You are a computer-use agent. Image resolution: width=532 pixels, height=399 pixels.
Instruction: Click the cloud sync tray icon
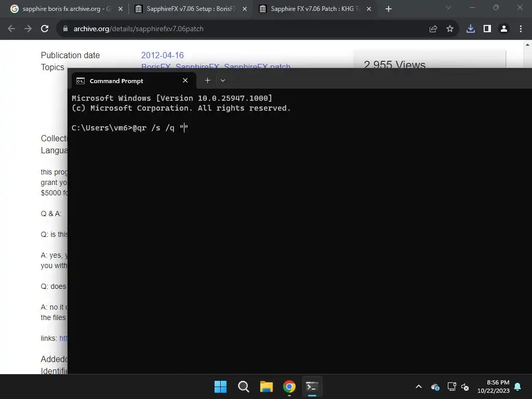[435, 387]
